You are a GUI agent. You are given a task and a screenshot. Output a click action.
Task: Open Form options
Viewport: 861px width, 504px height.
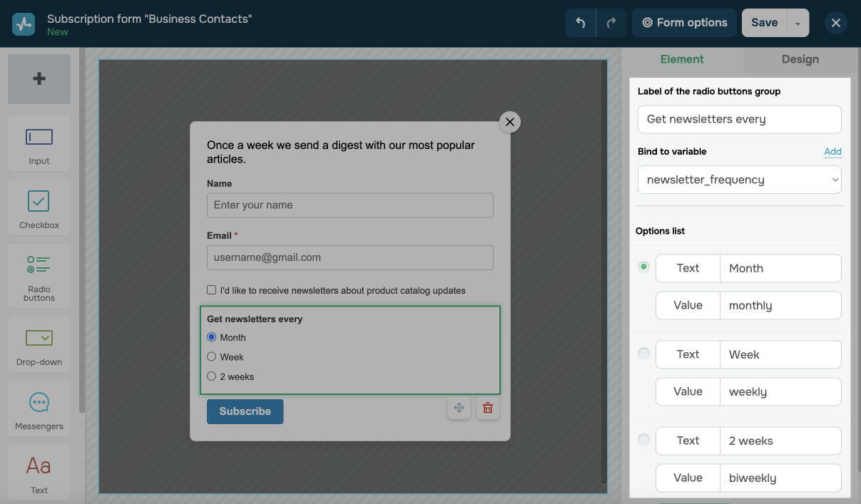click(x=684, y=23)
